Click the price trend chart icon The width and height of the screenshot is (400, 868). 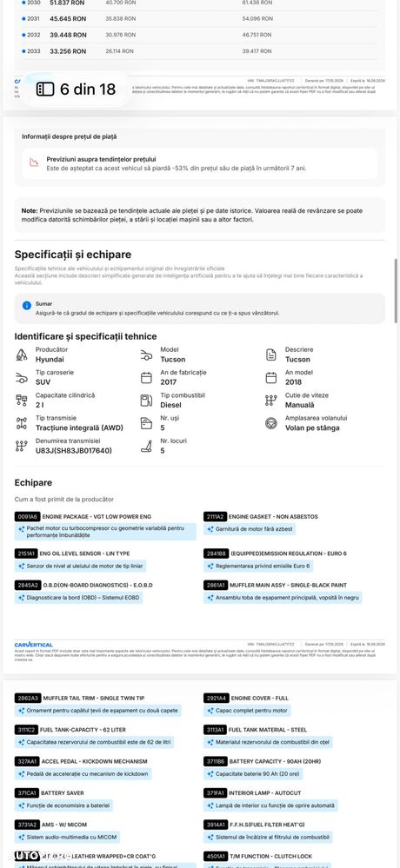tap(35, 162)
